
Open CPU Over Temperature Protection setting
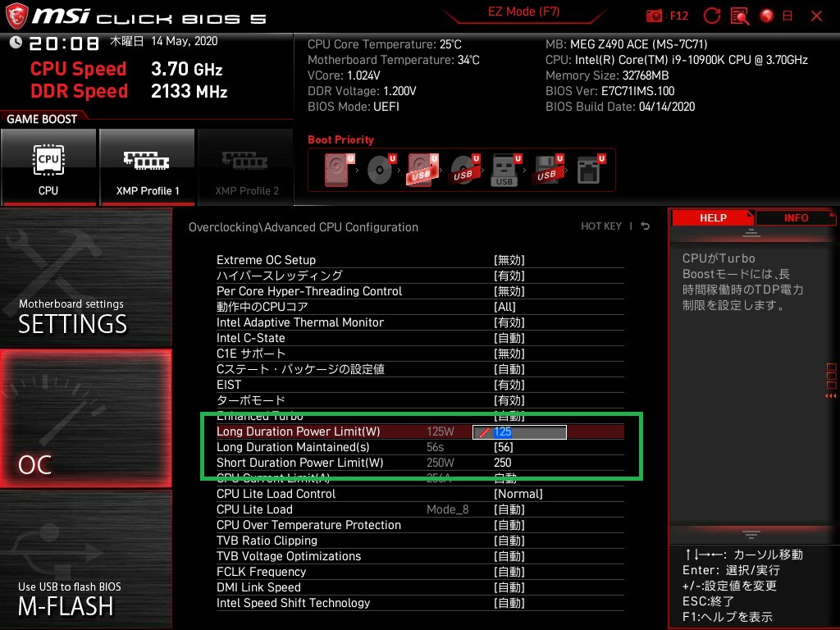420,525
